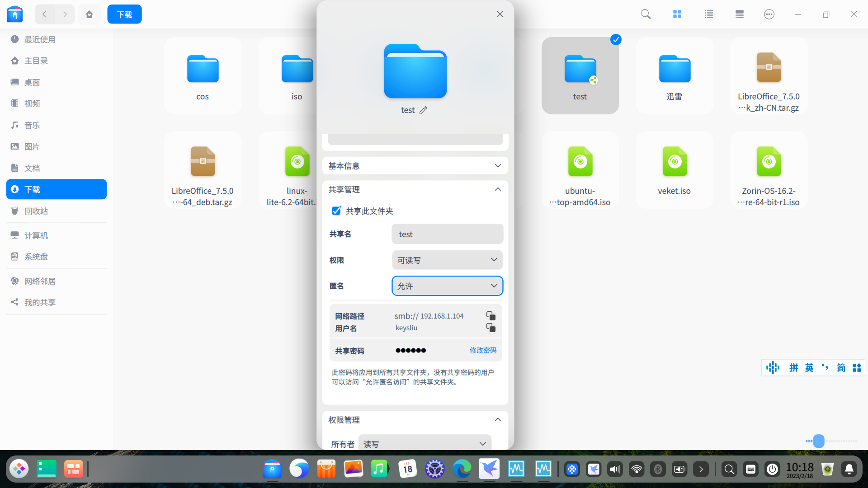
Task: Uncheck the 共享此文件夹 checkbox
Action: point(336,211)
